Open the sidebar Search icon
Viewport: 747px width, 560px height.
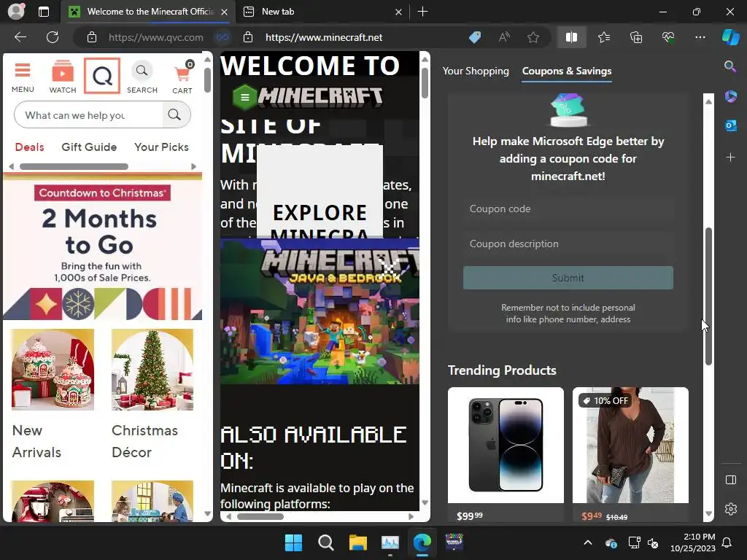coord(729,66)
